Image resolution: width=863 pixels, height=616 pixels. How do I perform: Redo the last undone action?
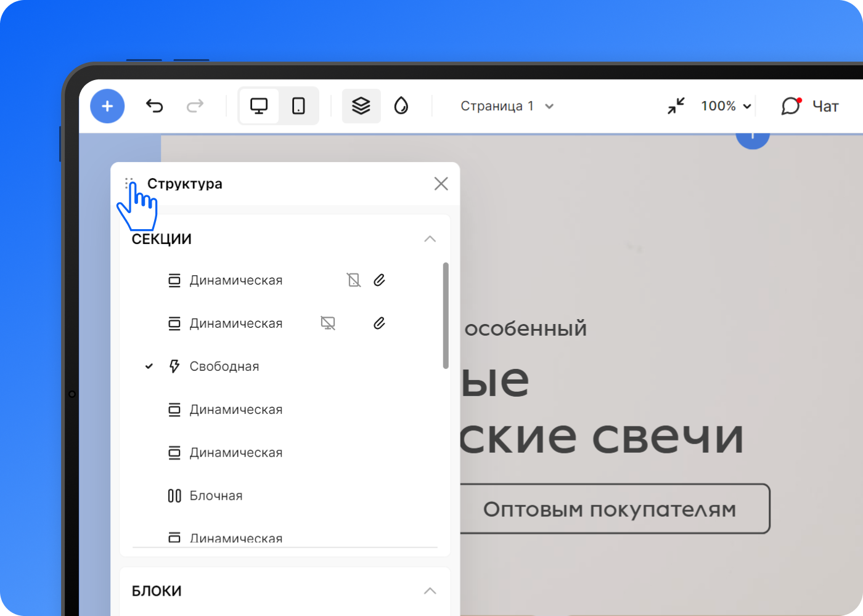(195, 106)
